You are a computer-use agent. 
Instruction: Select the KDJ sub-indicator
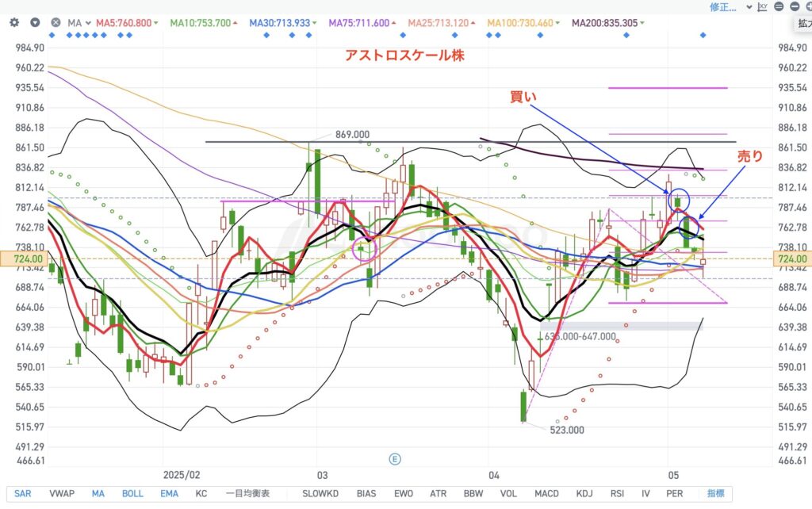[x=584, y=493]
